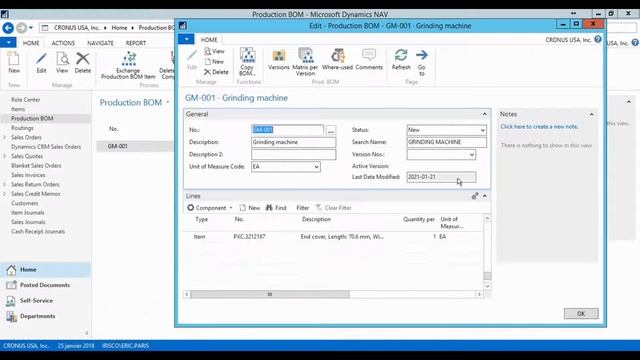
Task: Collapse the Notes panel
Action: (x=591, y=115)
